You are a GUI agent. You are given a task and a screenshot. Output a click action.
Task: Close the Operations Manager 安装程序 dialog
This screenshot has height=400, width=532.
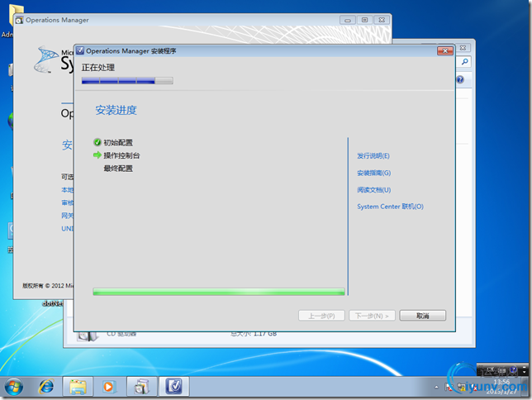pos(445,51)
